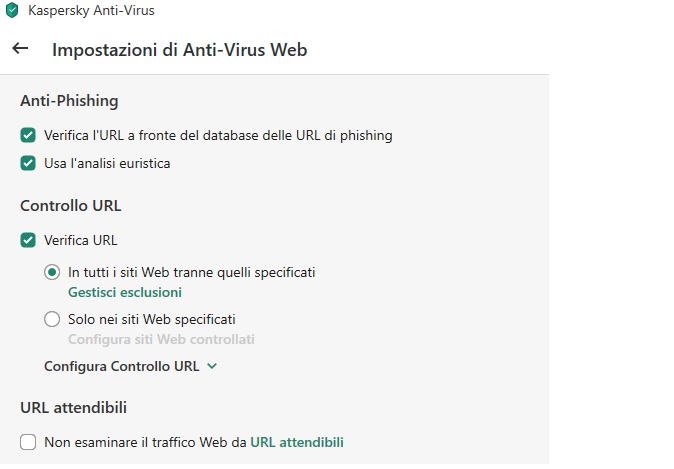Click the "Anti-Phishing" section heading
This screenshot has height=469, width=674.
tap(69, 101)
